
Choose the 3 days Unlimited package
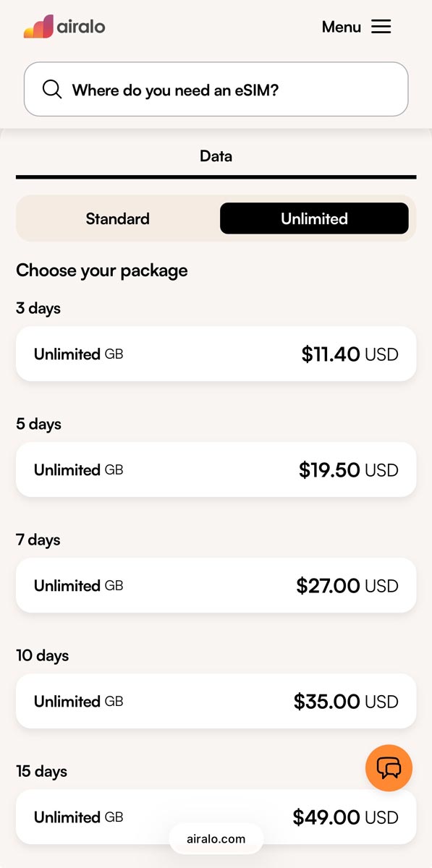216,354
